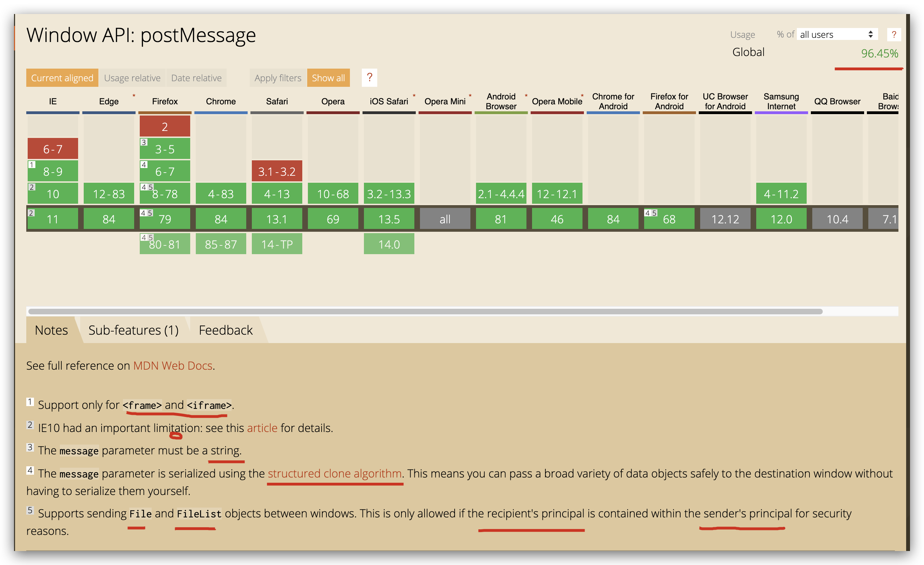Click the Firefox browser column header
Viewport: 924px width, 565px height.
pyautogui.click(x=165, y=101)
